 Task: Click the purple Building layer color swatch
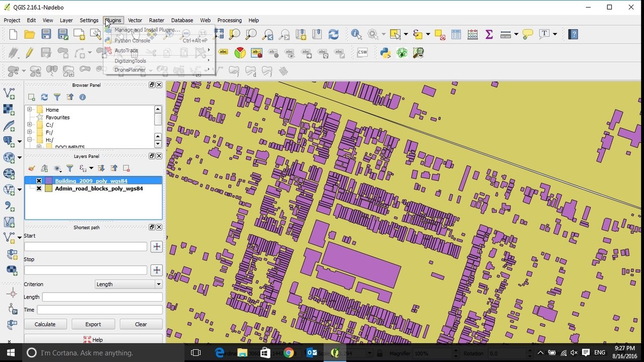48,181
